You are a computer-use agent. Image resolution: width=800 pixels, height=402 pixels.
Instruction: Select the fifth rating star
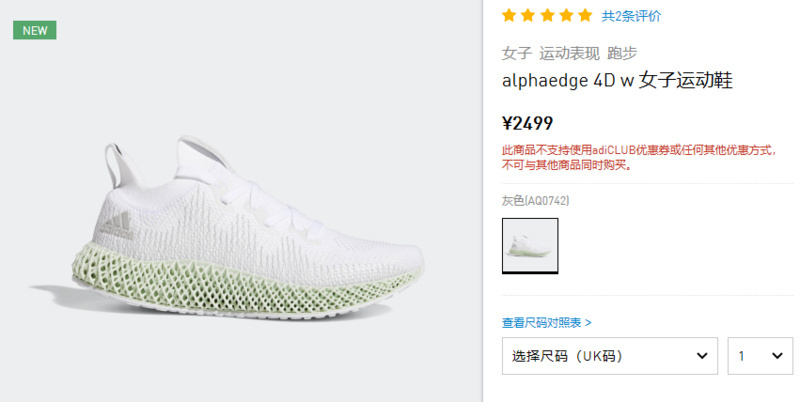click(585, 15)
